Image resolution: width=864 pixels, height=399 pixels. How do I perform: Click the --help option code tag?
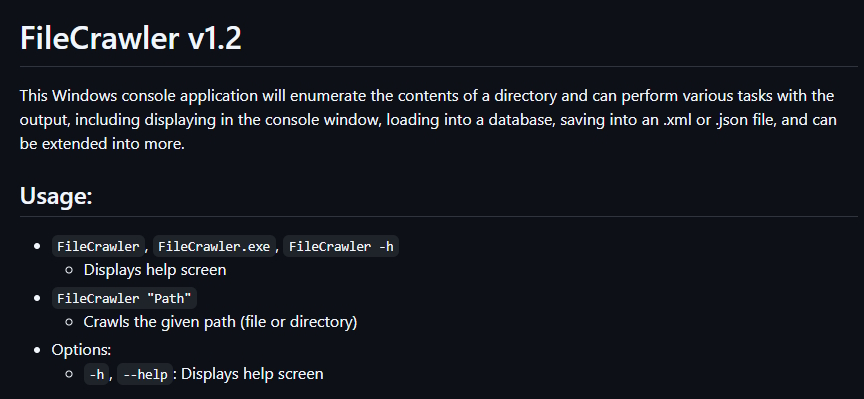tap(145, 374)
